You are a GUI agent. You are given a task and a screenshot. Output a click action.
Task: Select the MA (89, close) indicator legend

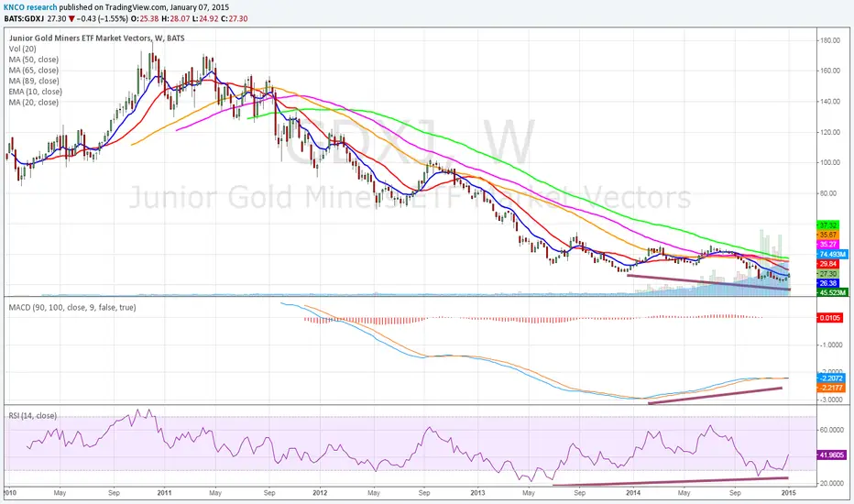coord(34,81)
